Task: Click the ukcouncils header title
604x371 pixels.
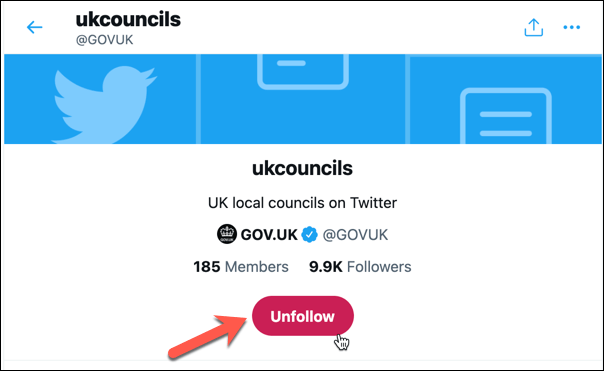Action: point(128,19)
